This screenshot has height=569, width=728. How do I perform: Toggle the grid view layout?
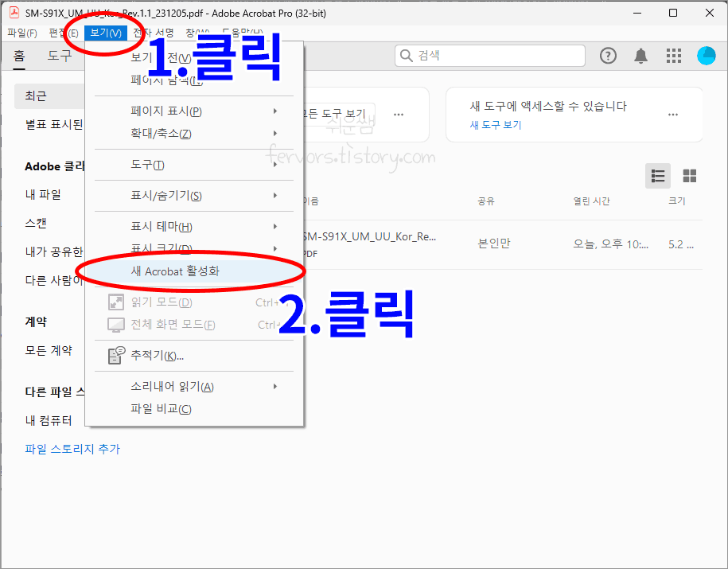point(689,176)
